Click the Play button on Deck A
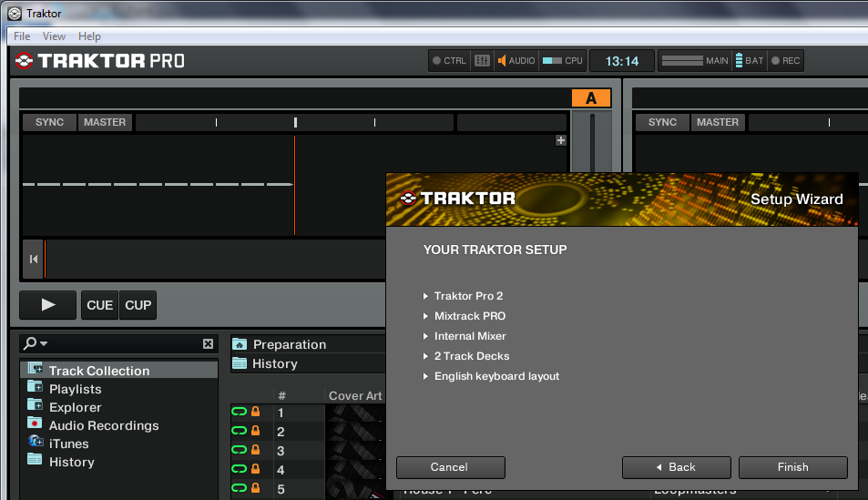Viewport: 868px width, 500px height. pos(48,305)
